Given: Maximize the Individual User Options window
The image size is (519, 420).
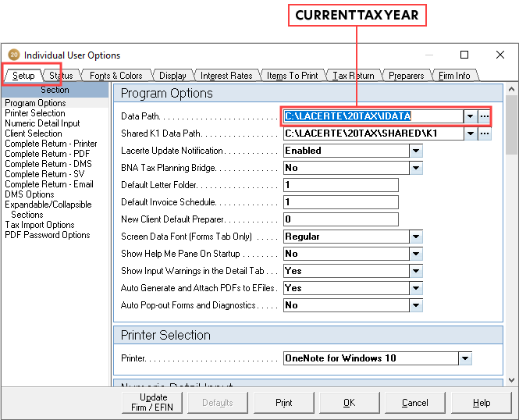Looking at the screenshot, I should (x=464, y=55).
